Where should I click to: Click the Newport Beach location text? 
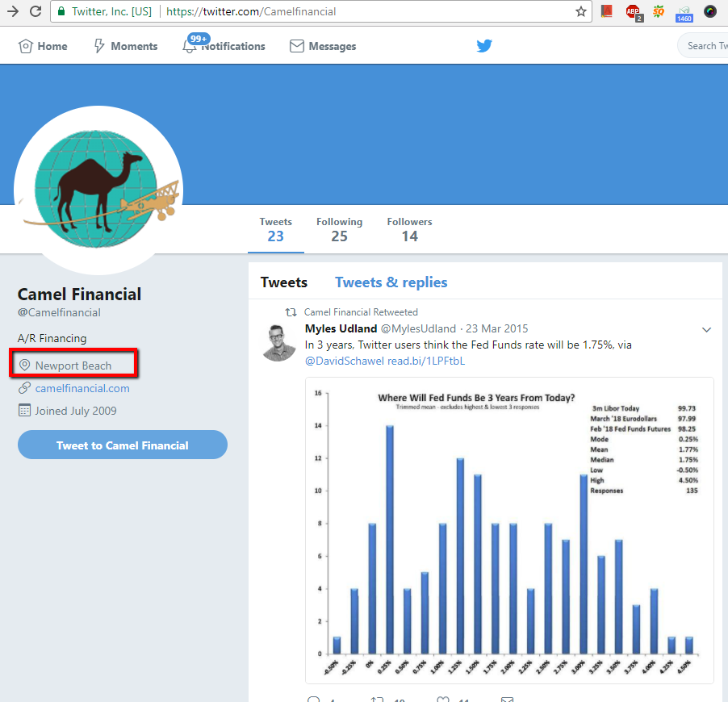tap(73, 366)
